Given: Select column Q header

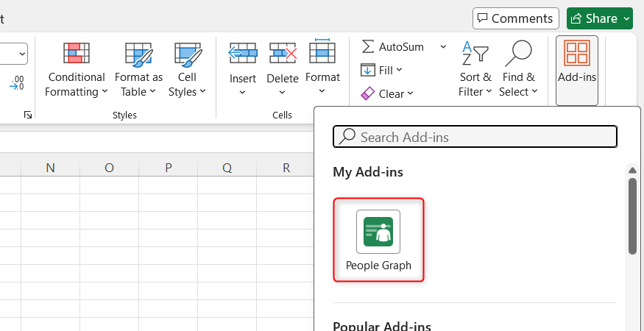Looking at the screenshot, I should [227, 168].
